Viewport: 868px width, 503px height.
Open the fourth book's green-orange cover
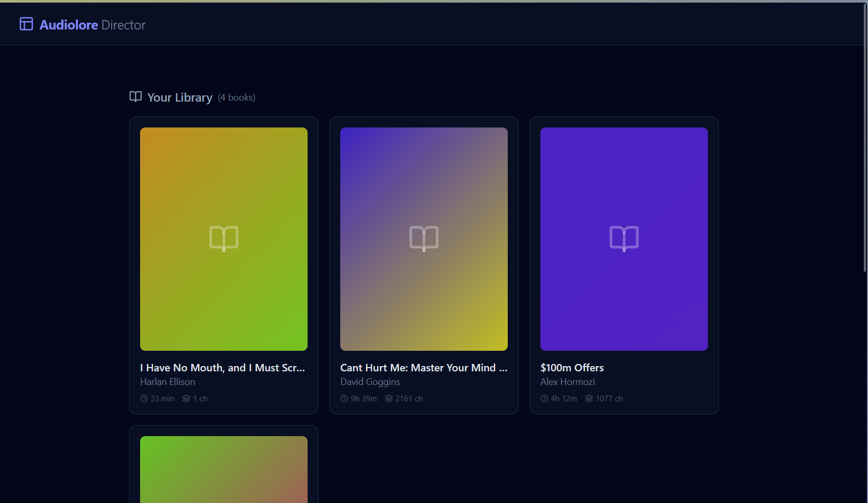point(224,469)
